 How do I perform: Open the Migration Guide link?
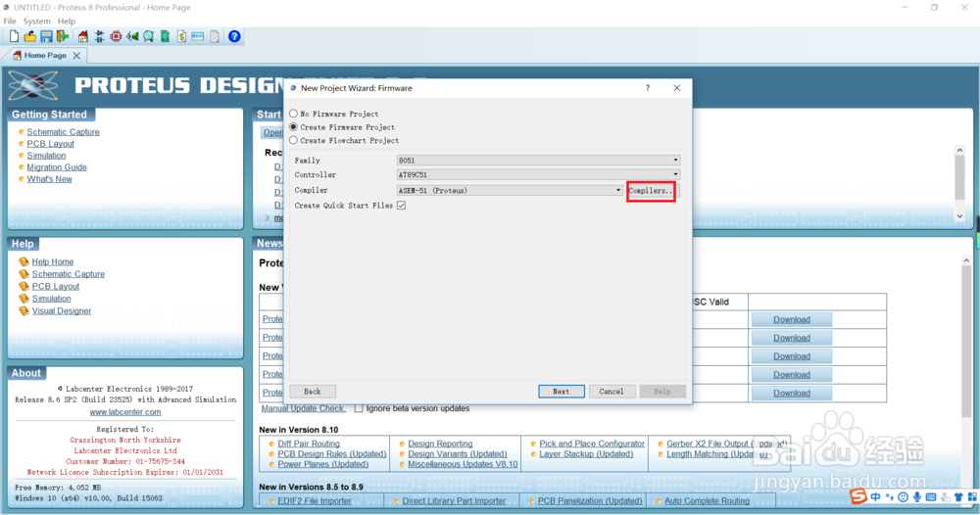point(57,167)
